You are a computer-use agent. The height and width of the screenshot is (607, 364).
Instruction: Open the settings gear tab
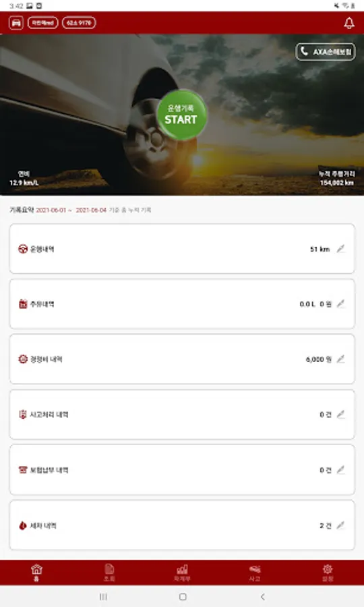pos(328,573)
